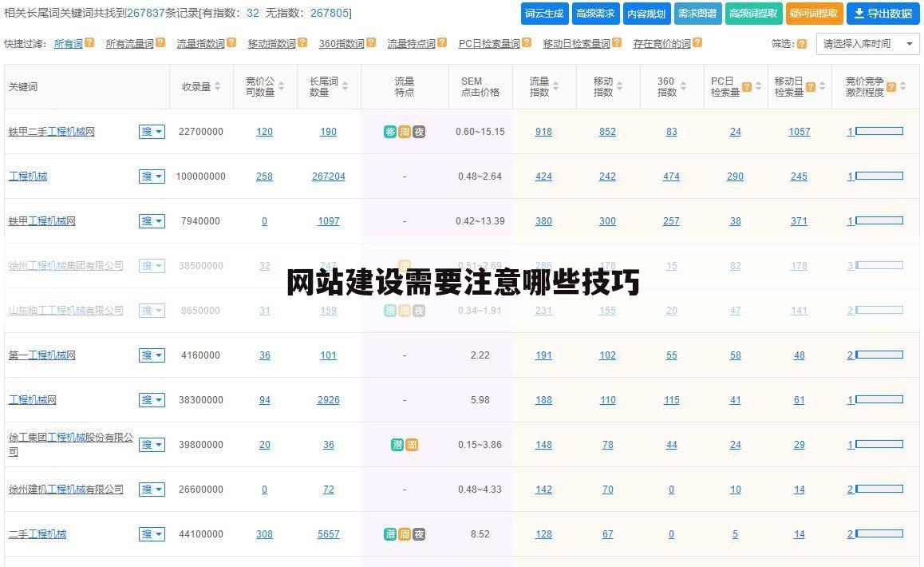This screenshot has height=567, width=924.
Task: Select PC日检索量词 quick filter
Action: [489, 44]
